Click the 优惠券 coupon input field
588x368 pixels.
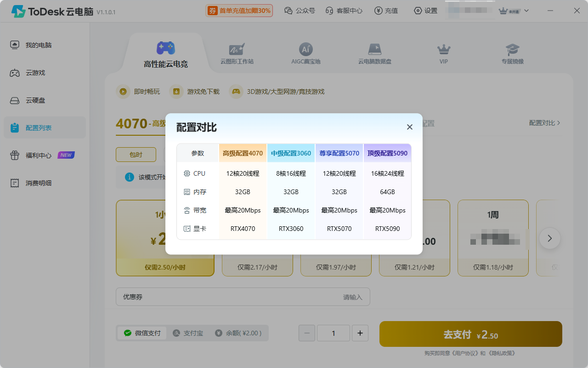(x=243, y=297)
